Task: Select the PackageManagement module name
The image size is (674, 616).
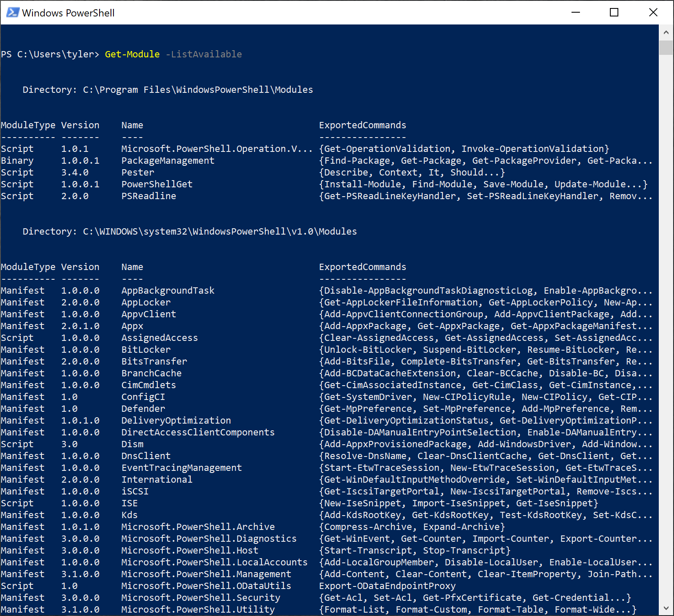Action: click(168, 160)
